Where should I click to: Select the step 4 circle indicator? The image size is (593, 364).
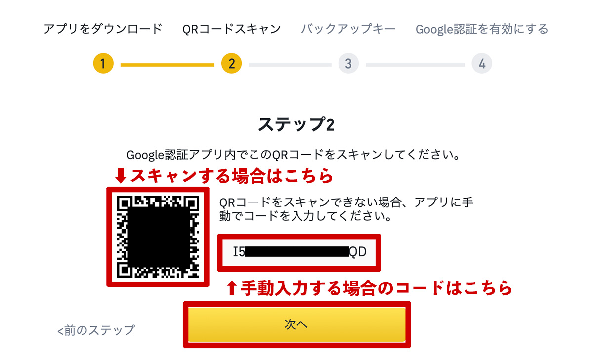pyautogui.click(x=482, y=64)
